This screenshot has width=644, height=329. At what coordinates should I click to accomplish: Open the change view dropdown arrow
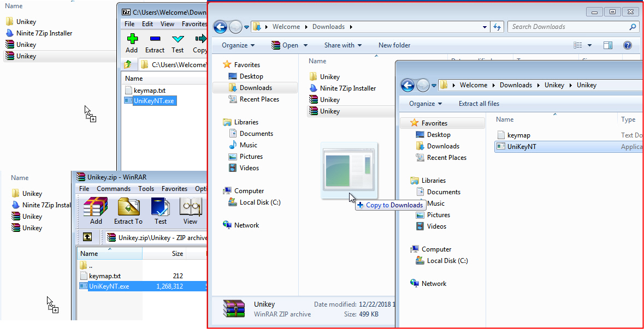pyautogui.click(x=590, y=45)
